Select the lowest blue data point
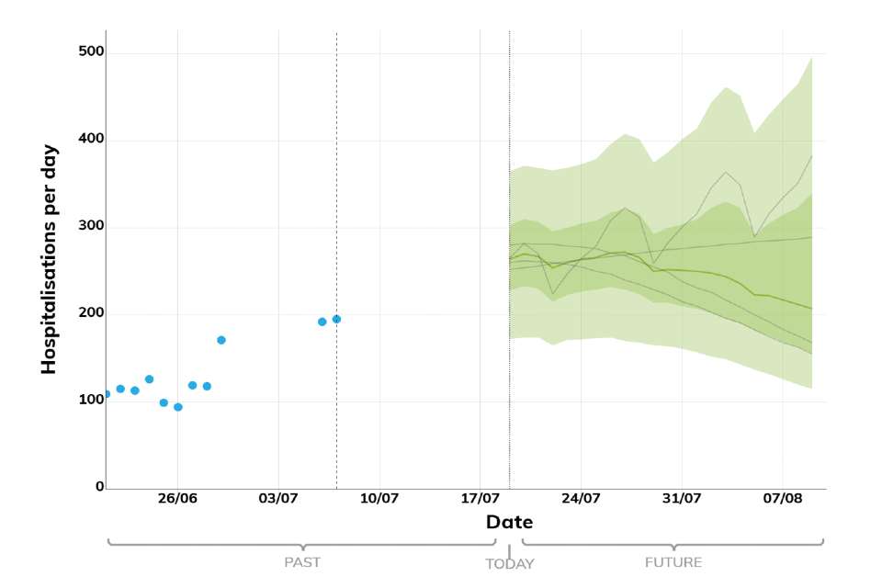This screenshot has width=882, height=588. pos(178,407)
